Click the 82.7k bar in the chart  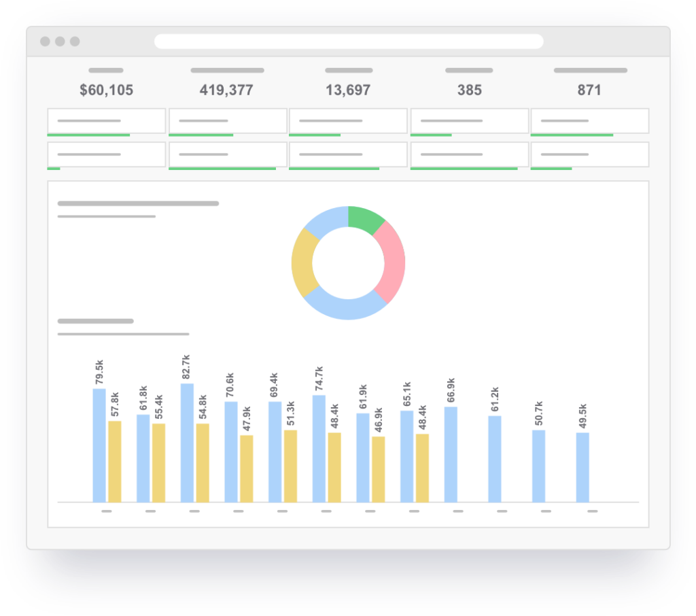pyautogui.click(x=186, y=442)
